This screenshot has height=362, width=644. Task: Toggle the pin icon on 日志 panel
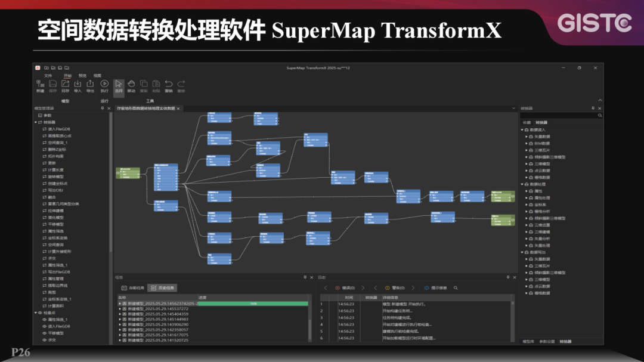pyautogui.click(x=508, y=277)
